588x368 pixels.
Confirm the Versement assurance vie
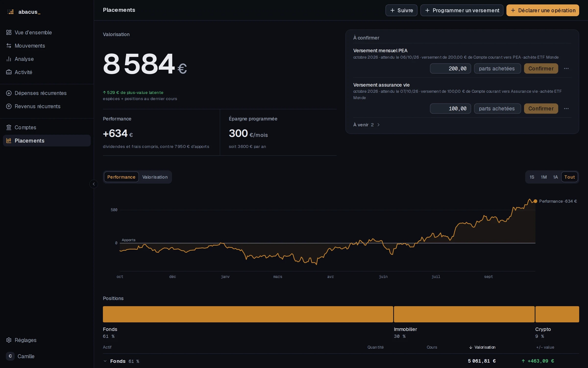[x=541, y=108]
